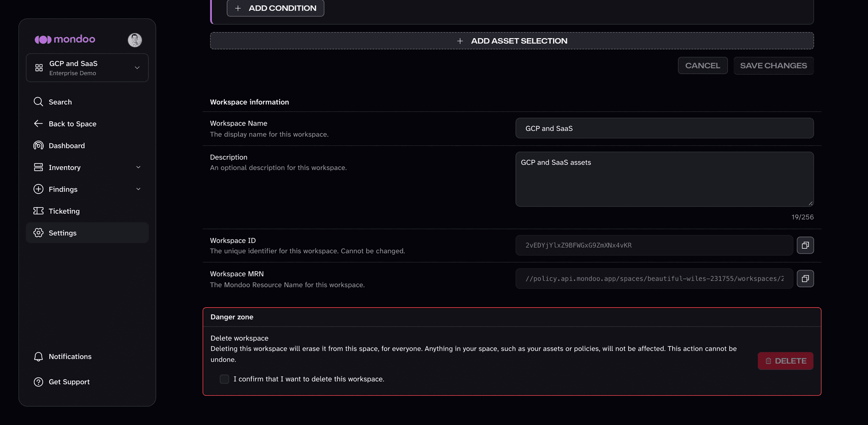Click the 'Danger zone' heading
Screen dimensions: 868x425
pyautogui.click(x=232, y=317)
